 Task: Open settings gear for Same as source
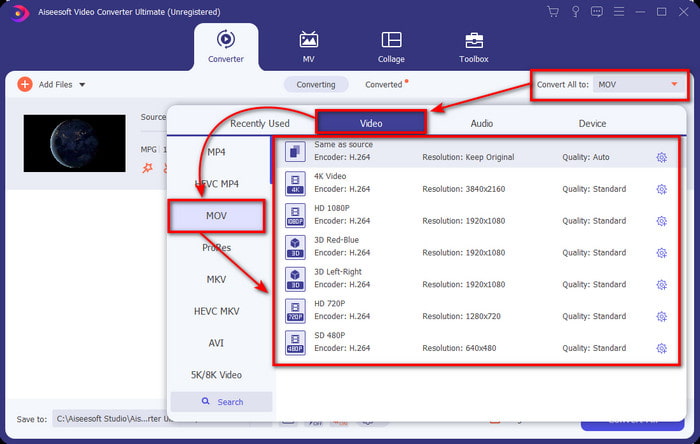tap(662, 157)
